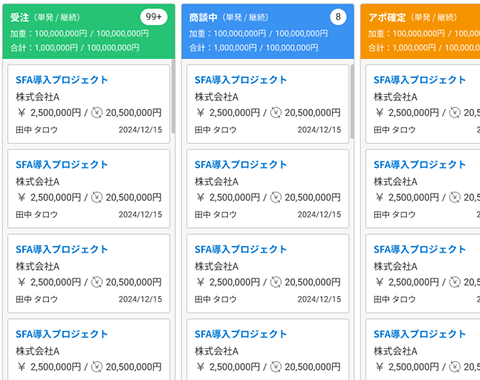Open second SFA導入プロジェクト card title in アポ確定 column
Viewport: 480px width, 380px height.
pos(420,165)
